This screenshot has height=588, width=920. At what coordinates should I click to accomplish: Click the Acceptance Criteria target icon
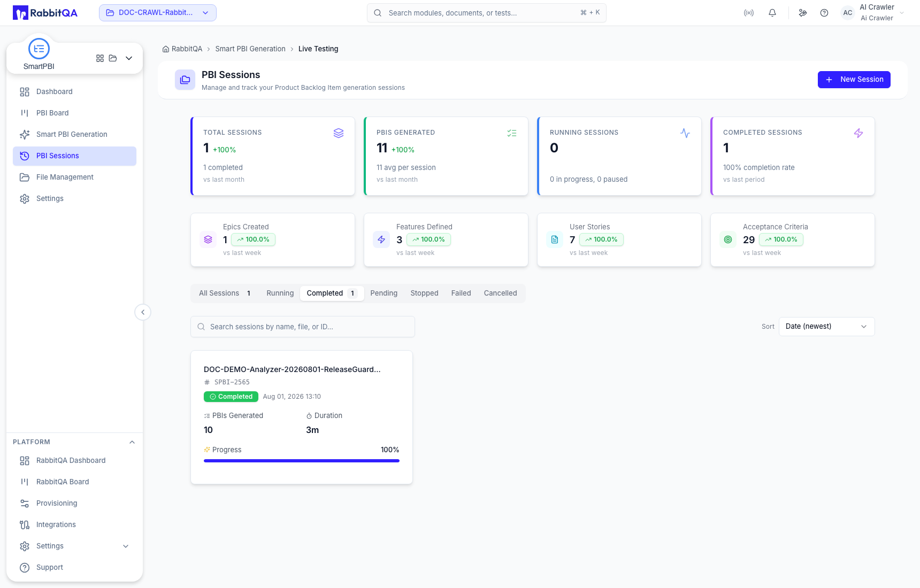coord(728,239)
